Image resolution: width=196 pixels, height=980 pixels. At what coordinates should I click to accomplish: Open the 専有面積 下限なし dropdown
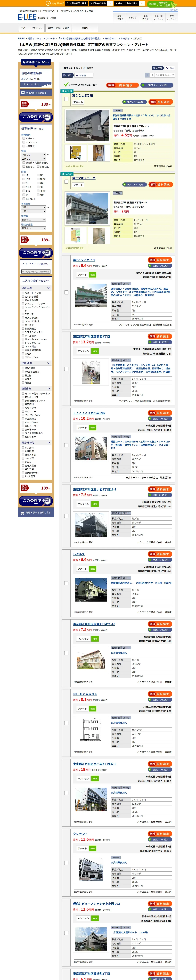click(33, 207)
